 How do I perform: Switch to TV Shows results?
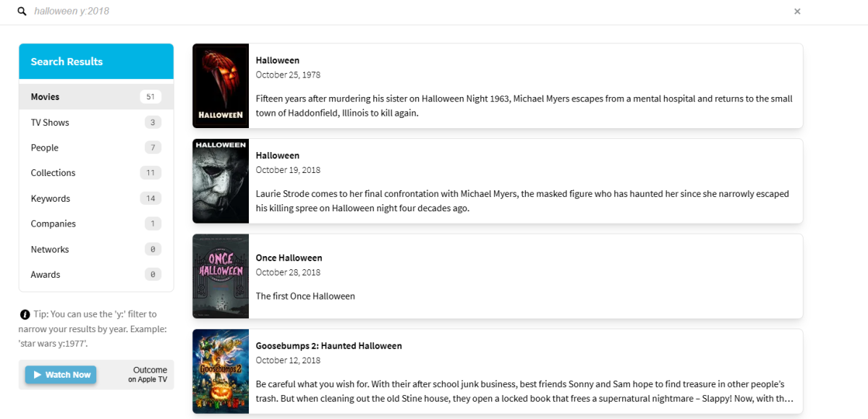96,122
